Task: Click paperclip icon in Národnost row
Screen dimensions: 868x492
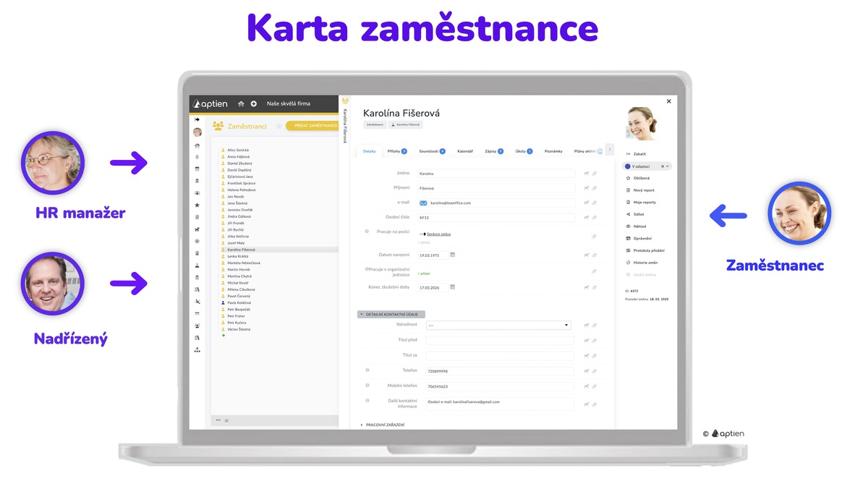Action: [x=595, y=326]
